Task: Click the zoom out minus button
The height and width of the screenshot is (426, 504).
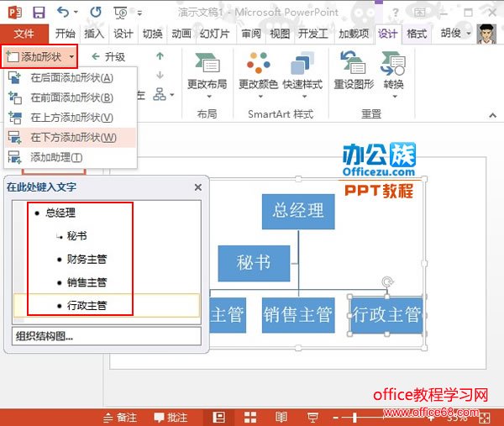Action: coord(335,418)
